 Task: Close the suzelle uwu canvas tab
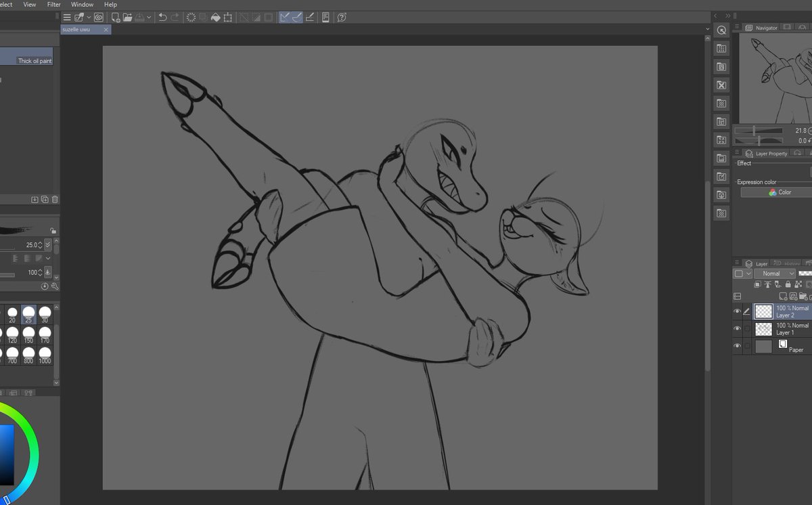coord(106,30)
